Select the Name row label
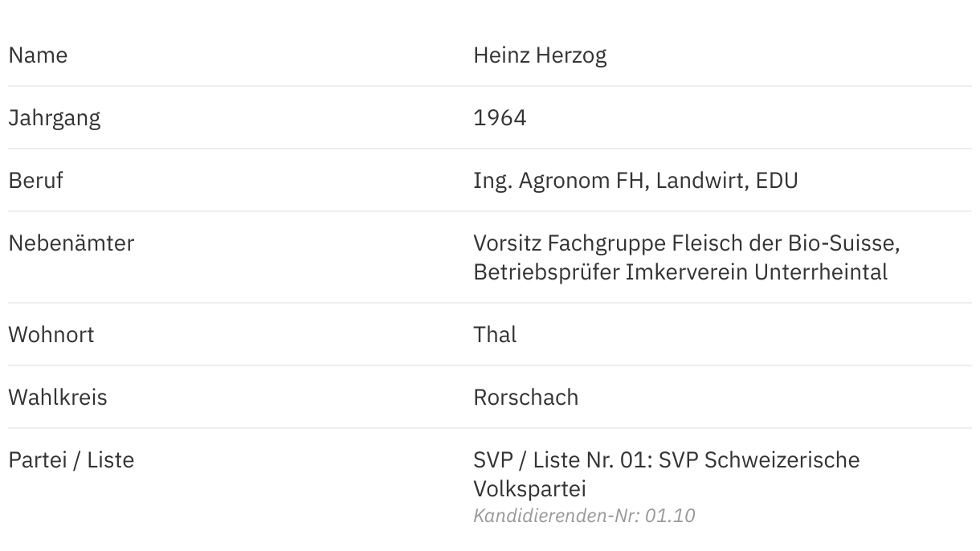This screenshot has width=980, height=551. coord(38,55)
